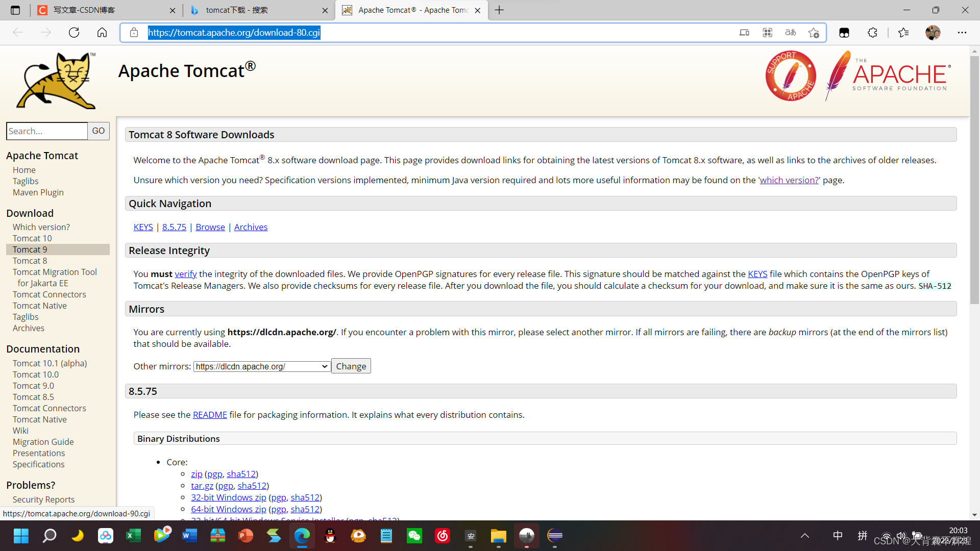Click the tab actions menu icon

click(15, 10)
